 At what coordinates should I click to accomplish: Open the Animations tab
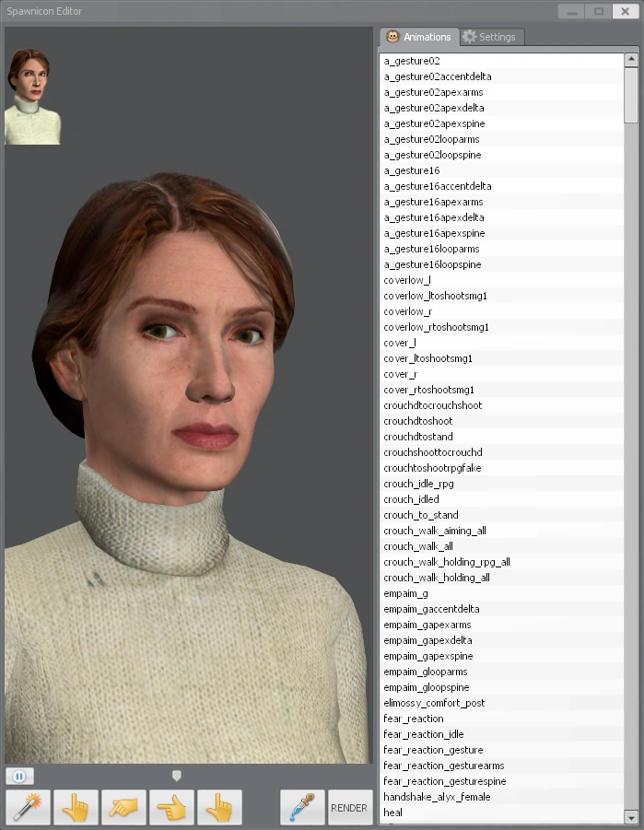point(419,37)
